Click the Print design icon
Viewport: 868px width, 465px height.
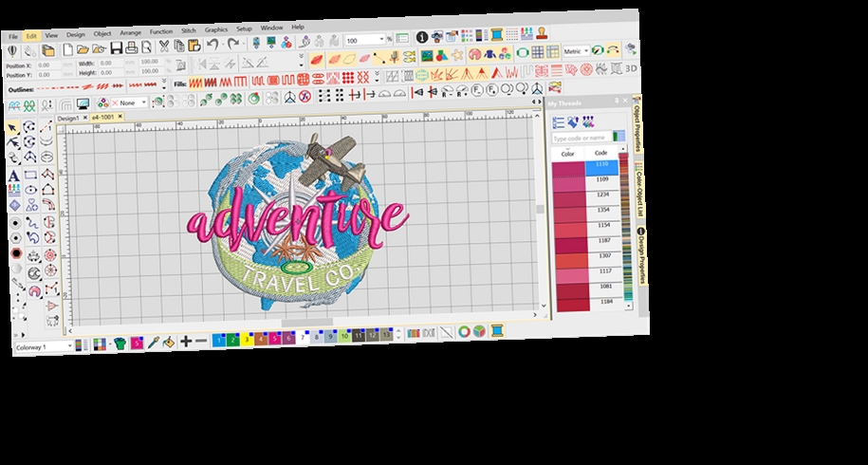tap(131, 47)
